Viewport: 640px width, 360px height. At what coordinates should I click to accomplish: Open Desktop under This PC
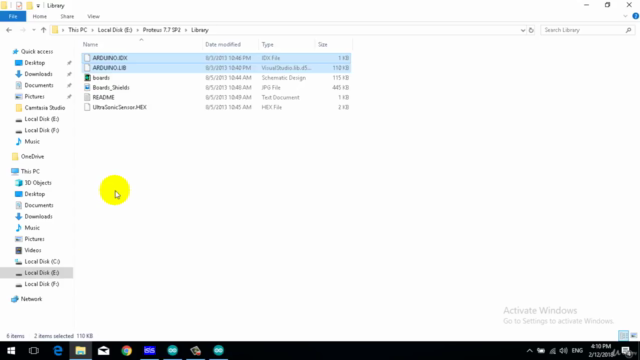35,194
